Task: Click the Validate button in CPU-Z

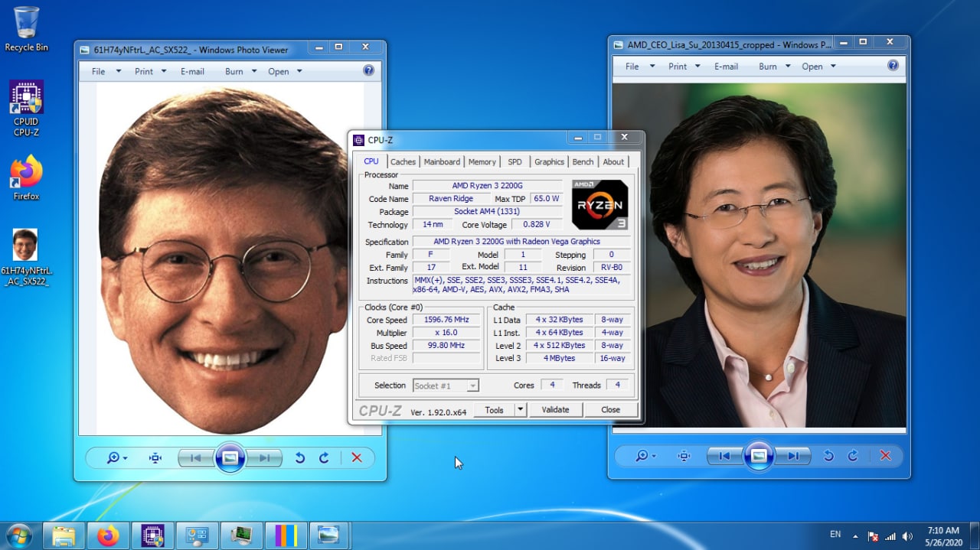Action: [555, 410]
